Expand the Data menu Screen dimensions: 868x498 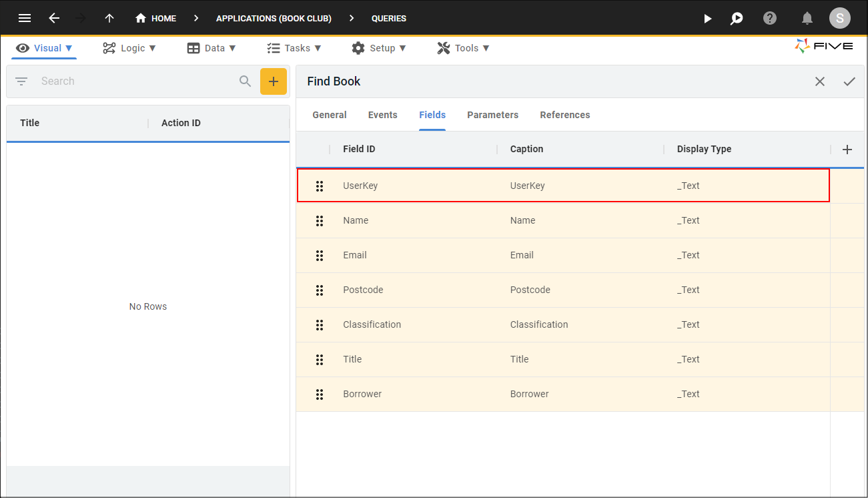(211, 48)
